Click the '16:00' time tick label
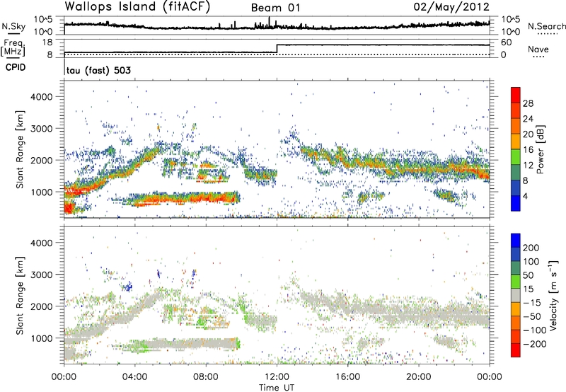The height and width of the screenshot is (392, 566). point(347,377)
